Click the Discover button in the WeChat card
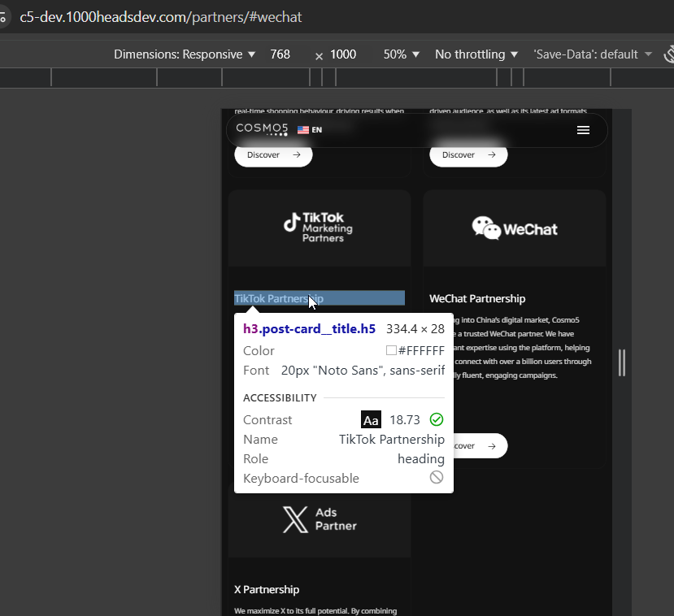The image size is (674, 616). pyautogui.click(x=480, y=446)
